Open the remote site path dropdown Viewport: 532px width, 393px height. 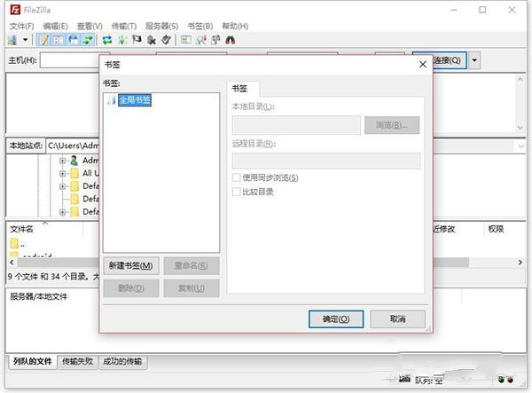[520, 146]
